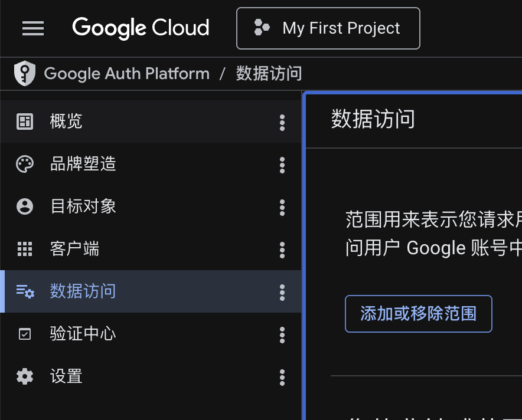Select the 概览 overview grid icon
Viewport: 522px width, 420px height.
[x=24, y=122]
